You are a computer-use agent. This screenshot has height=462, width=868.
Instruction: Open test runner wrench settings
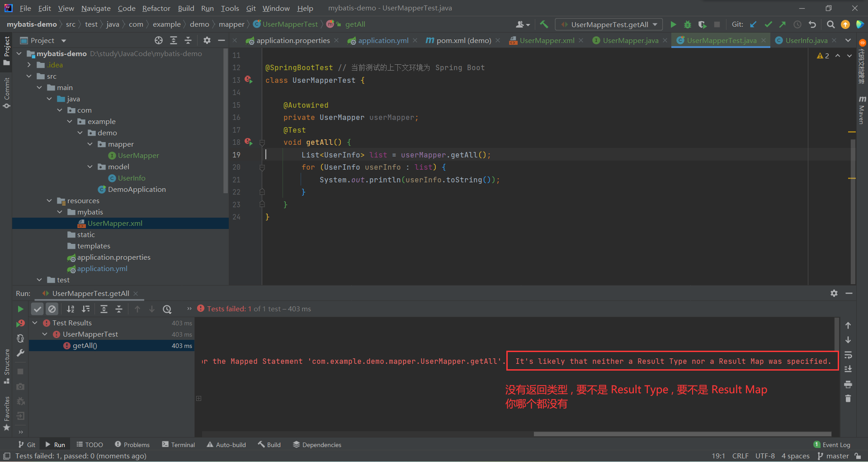click(x=20, y=353)
